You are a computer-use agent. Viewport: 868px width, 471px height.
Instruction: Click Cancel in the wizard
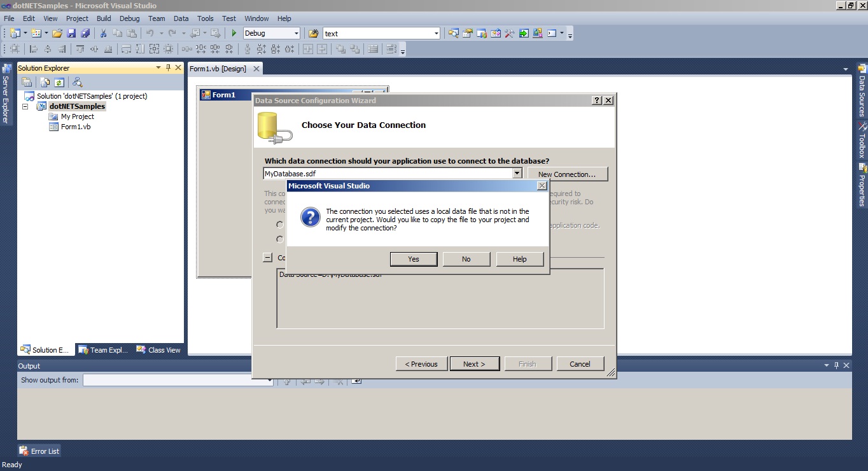[x=580, y=364]
